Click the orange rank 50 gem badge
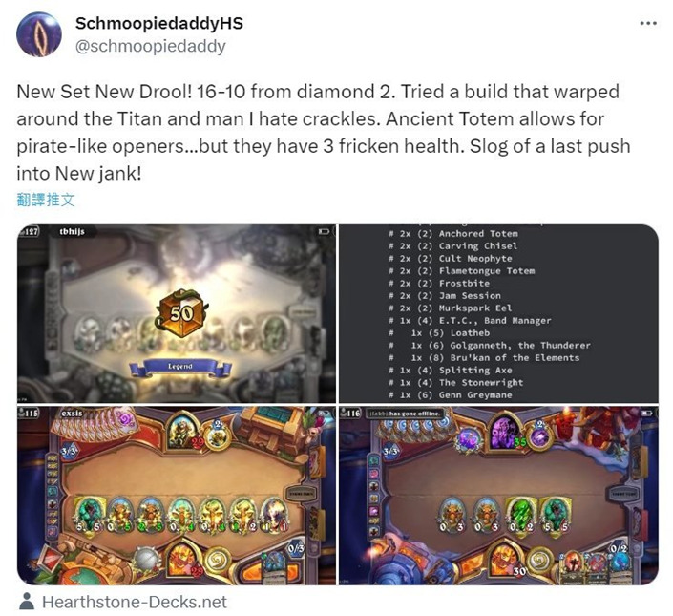 (180, 313)
